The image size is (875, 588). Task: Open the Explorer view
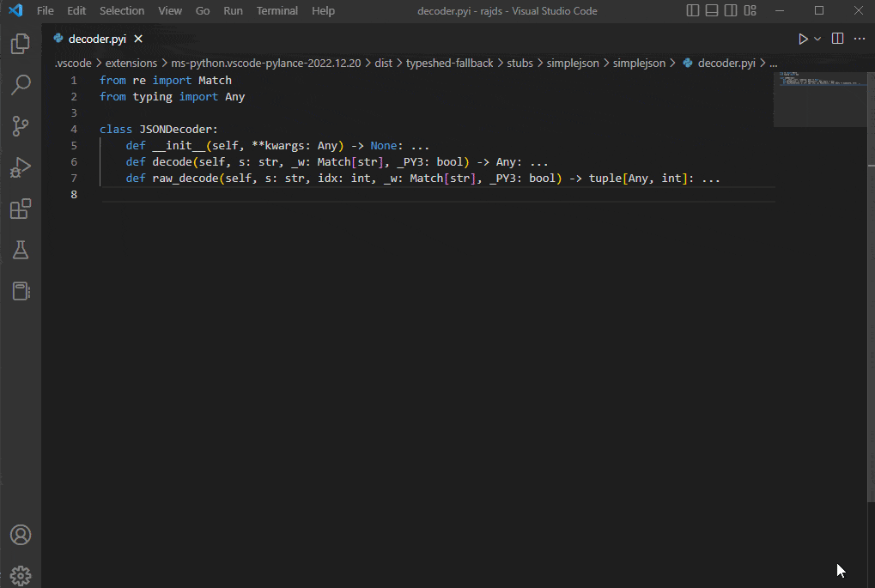[21, 43]
